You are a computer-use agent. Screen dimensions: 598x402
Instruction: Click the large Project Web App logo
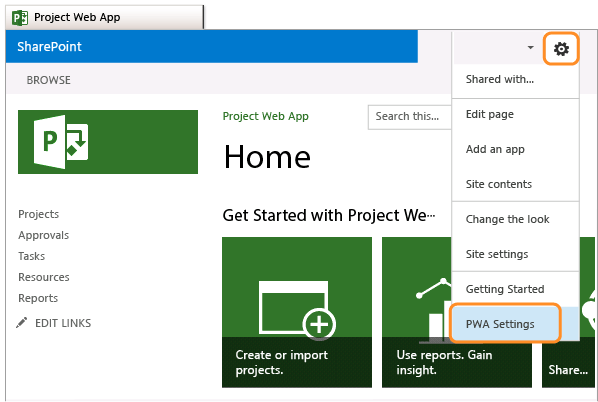[x=108, y=142]
